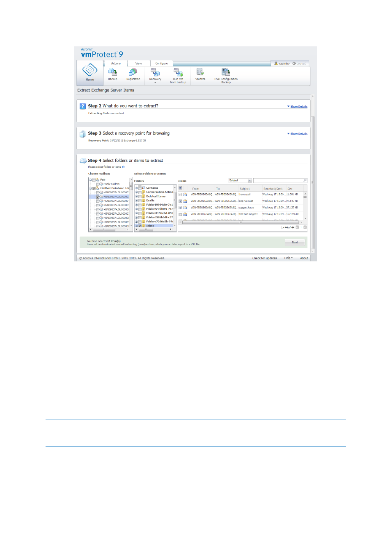
Task: Open the Recovery dropdown arrow
Action: 155,83
